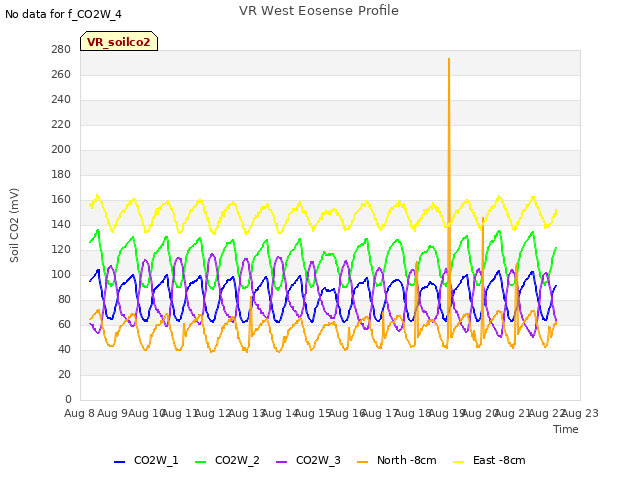Click the Aug 23 x-axis tick label
Viewport: 640px width, 480px height.
point(580,413)
